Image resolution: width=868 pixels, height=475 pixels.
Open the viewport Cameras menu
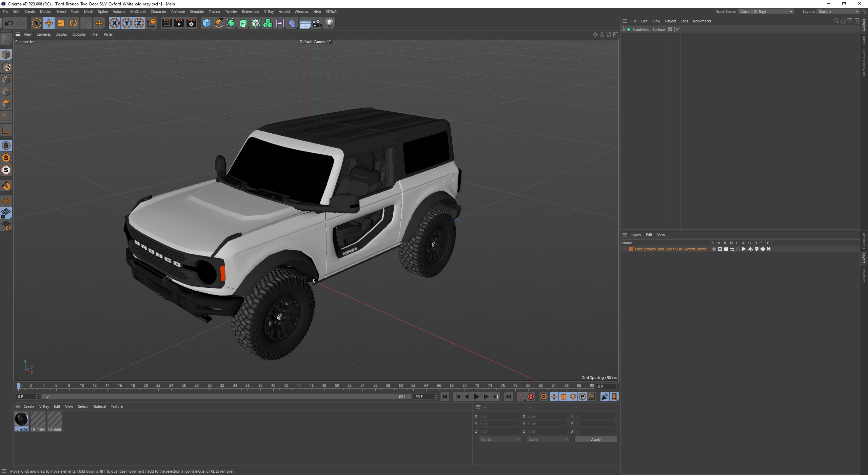click(x=43, y=34)
